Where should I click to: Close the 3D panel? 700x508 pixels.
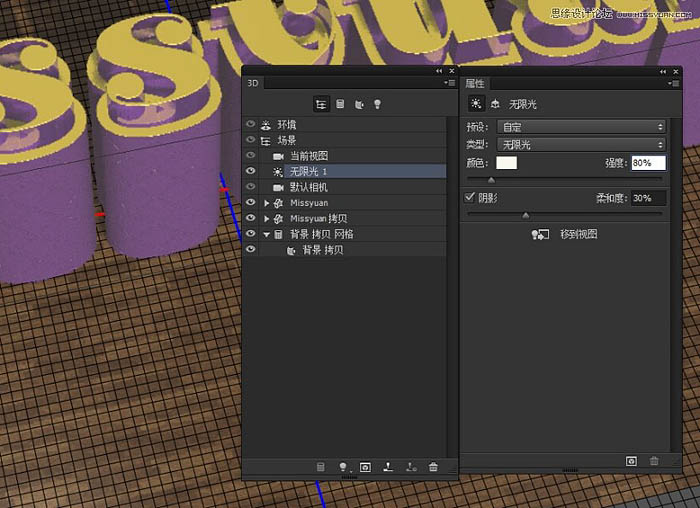coord(452,71)
